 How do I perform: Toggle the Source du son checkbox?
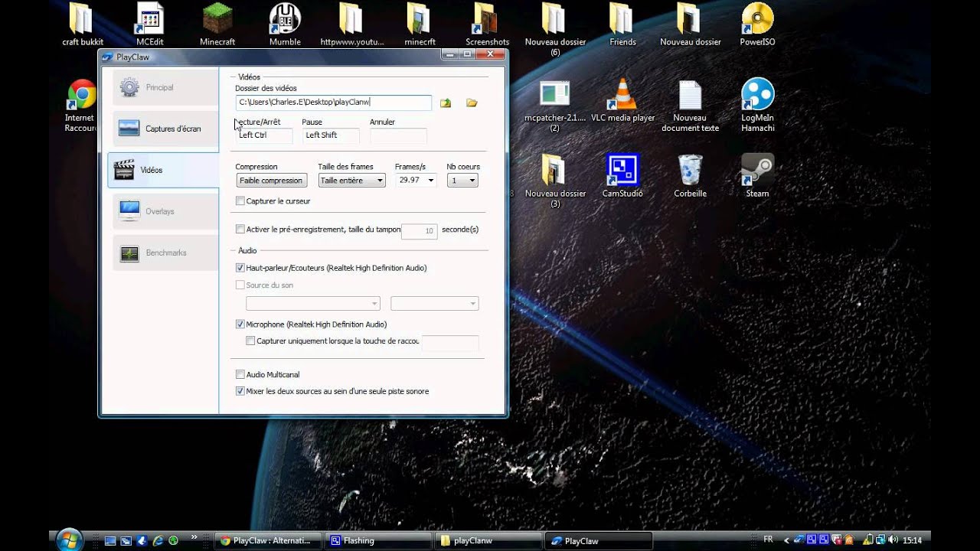[x=240, y=285]
